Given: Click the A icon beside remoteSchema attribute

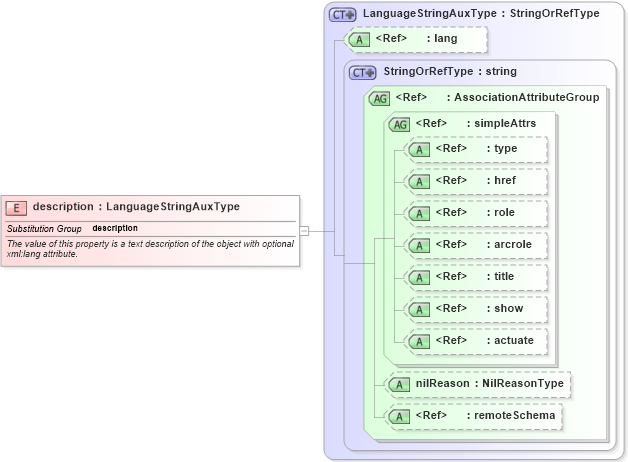Looking at the screenshot, I should click(399, 417).
